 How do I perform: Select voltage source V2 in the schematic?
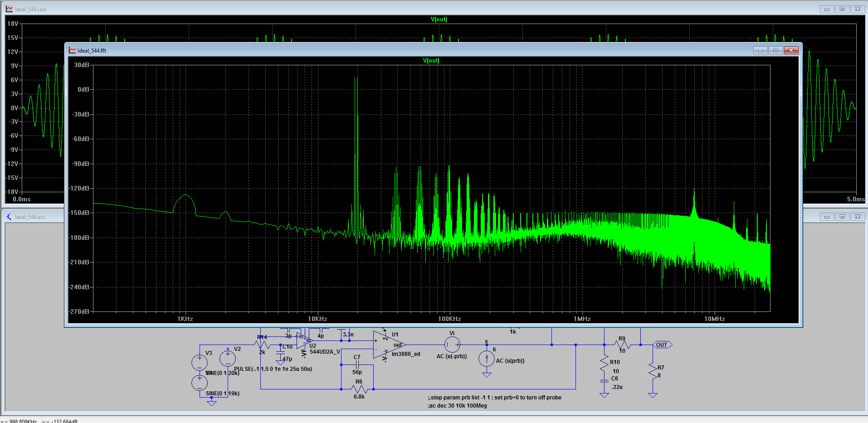point(228,358)
